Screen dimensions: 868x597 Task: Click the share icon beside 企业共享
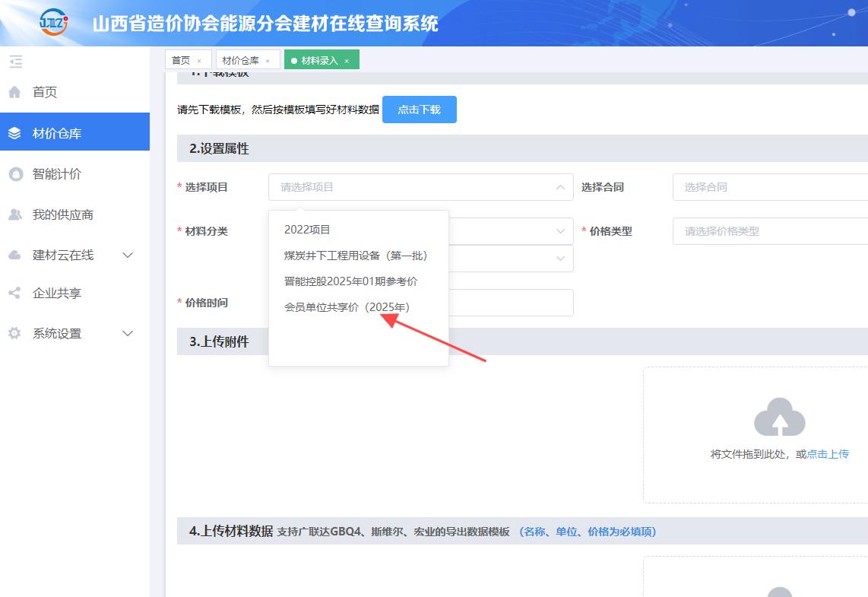(x=14, y=293)
